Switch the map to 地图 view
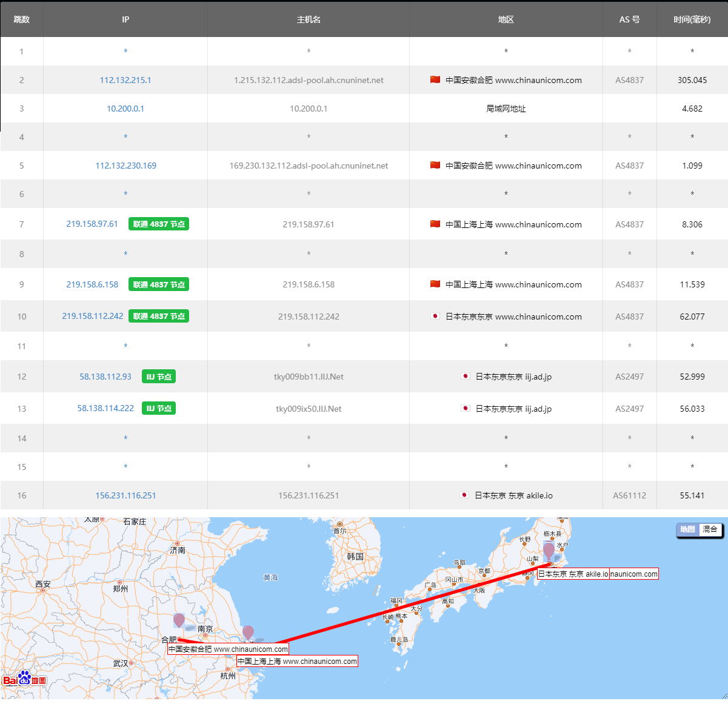This screenshot has width=728, height=724. (687, 529)
